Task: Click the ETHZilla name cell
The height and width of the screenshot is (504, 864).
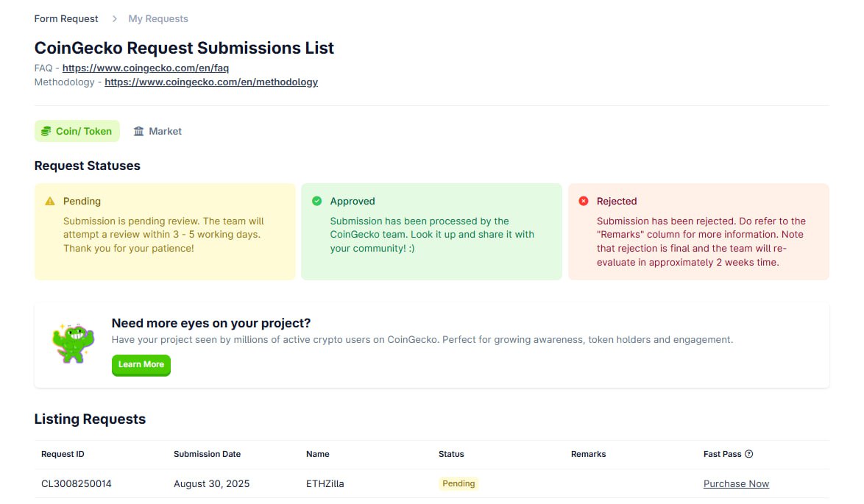Action: [x=325, y=483]
